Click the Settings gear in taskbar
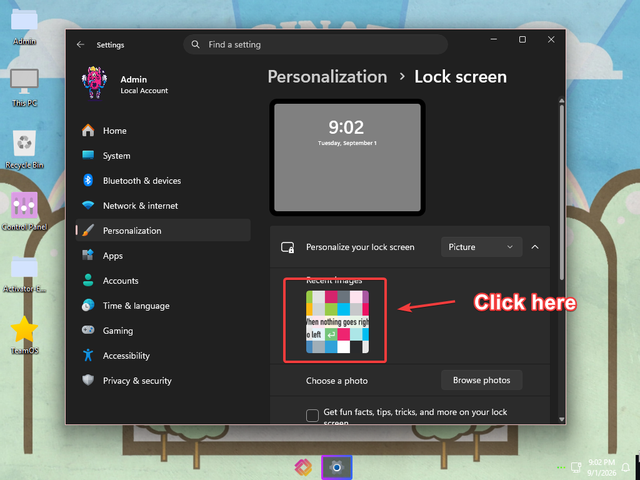 [x=336, y=467]
